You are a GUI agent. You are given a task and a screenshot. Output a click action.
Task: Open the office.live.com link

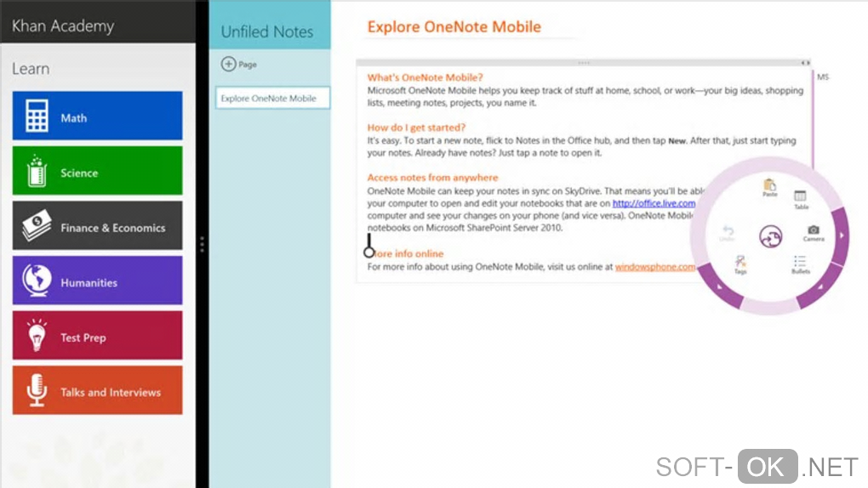tap(654, 203)
